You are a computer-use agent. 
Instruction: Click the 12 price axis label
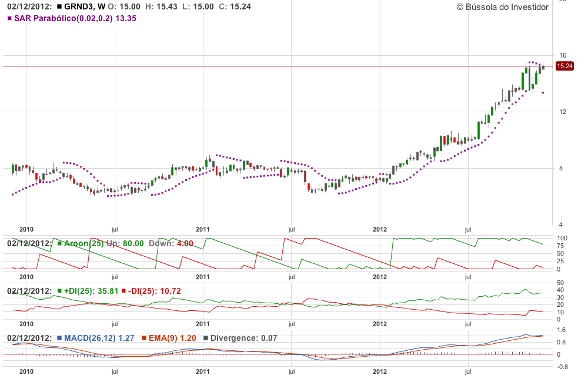pos(563,112)
